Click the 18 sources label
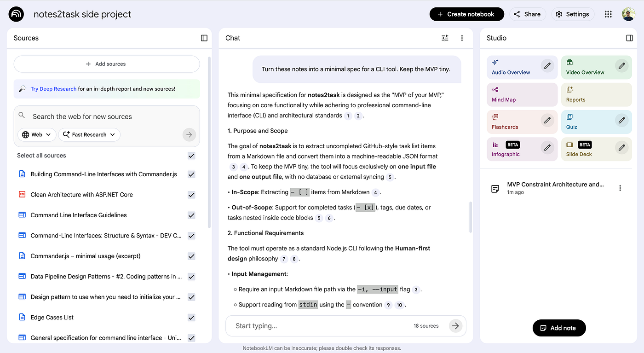Screen dimensions: 644x353 click(426, 326)
